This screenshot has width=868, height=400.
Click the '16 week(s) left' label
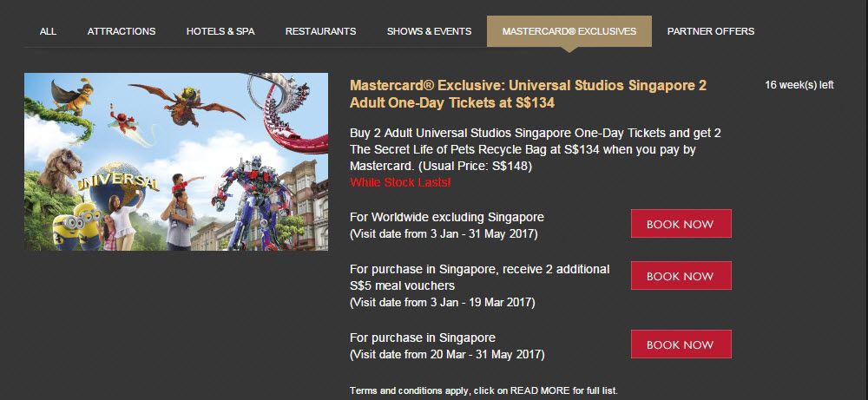[799, 85]
